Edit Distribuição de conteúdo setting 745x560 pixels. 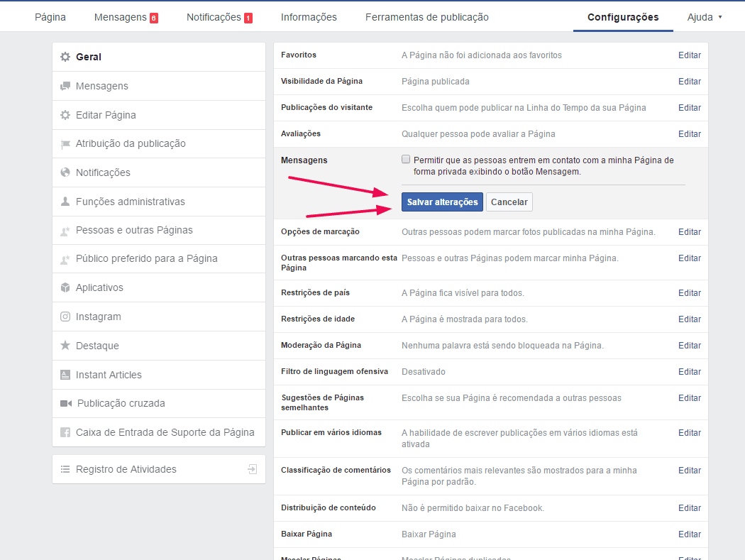[x=690, y=507]
